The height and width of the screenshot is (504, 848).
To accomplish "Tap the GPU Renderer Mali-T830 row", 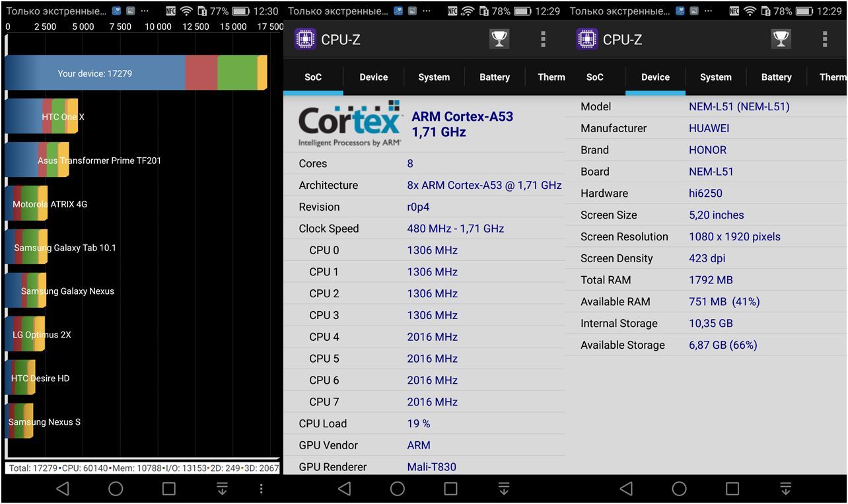I will 424,467.
